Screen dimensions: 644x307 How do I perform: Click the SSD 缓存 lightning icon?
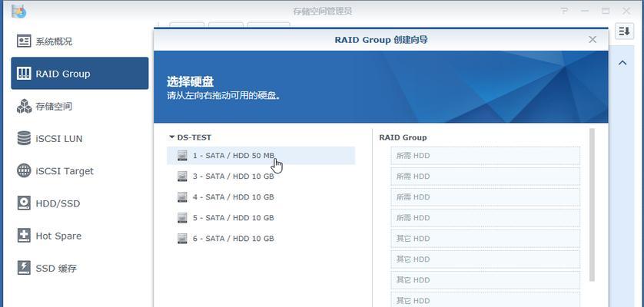24,268
